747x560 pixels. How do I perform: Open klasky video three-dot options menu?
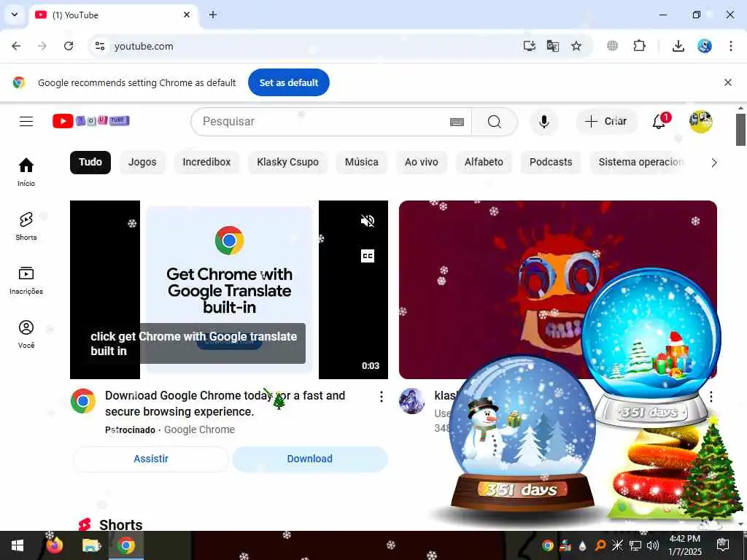(711, 397)
